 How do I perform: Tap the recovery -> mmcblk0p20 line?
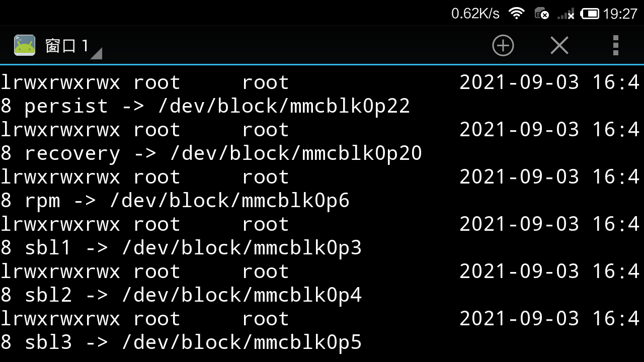click(211, 153)
